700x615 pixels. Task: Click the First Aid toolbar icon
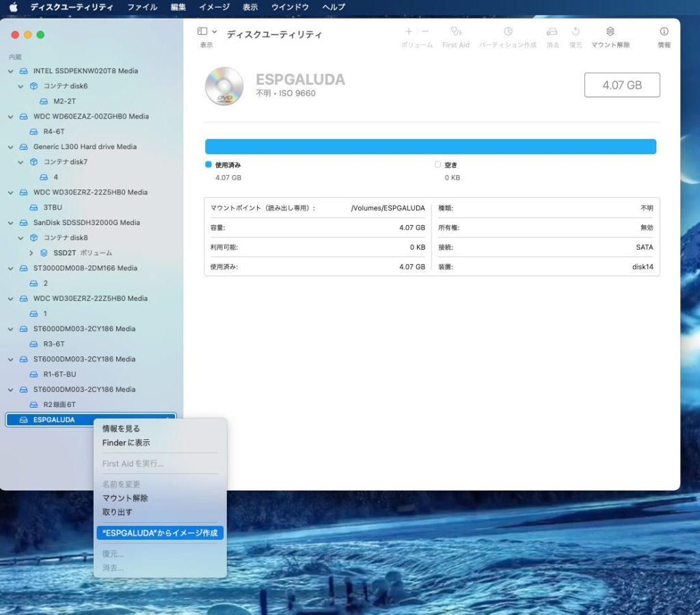(x=456, y=31)
